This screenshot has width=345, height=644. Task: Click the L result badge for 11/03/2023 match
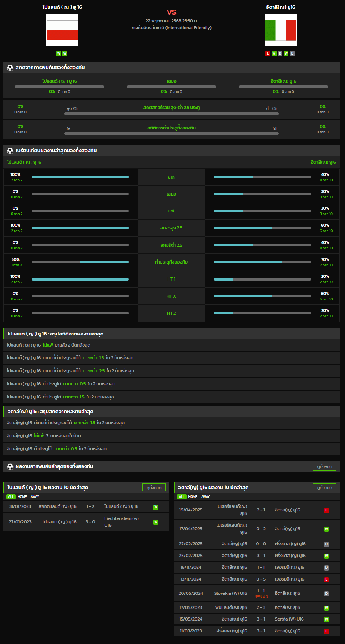[327, 631]
